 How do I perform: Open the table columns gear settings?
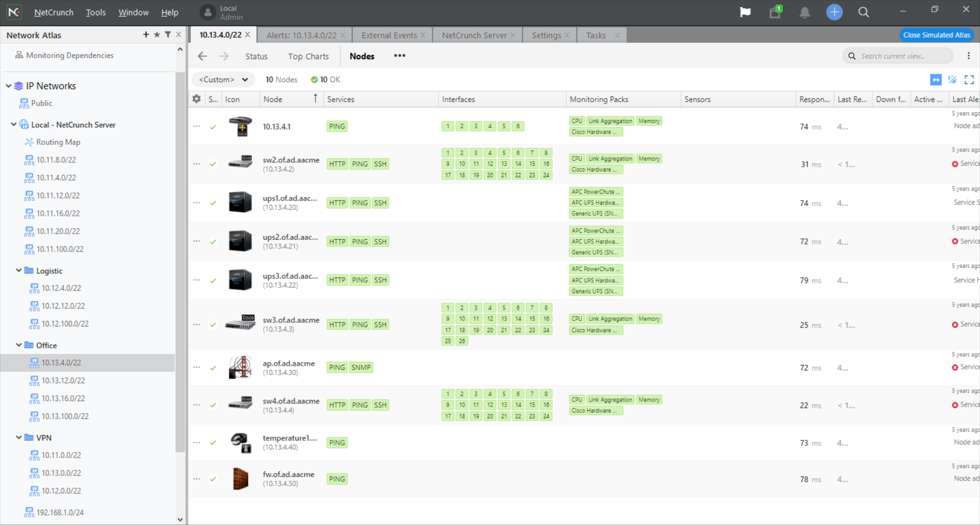coord(197,99)
